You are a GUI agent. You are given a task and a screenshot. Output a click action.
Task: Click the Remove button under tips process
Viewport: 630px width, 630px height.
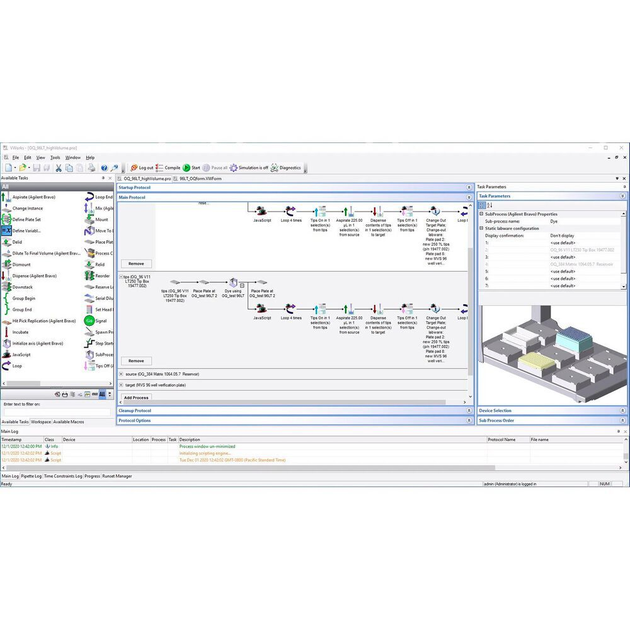click(x=136, y=361)
